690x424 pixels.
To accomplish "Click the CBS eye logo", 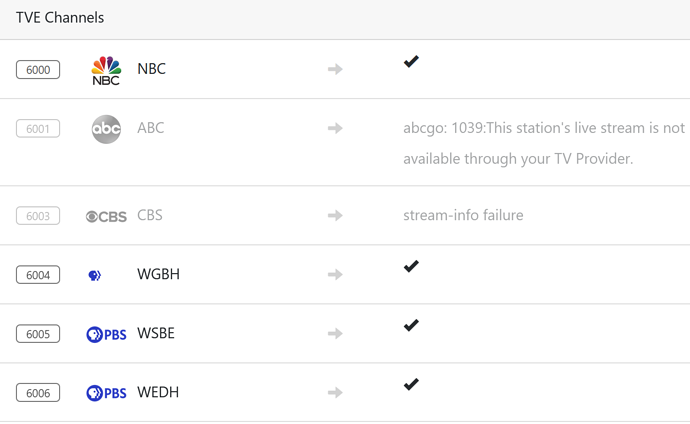I will (x=106, y=216).
